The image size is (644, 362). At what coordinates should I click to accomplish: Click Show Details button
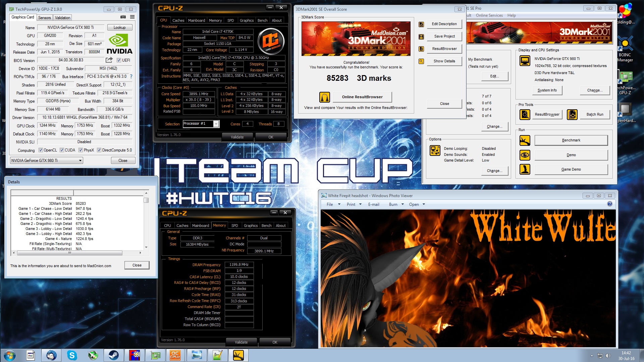point(444,61)
